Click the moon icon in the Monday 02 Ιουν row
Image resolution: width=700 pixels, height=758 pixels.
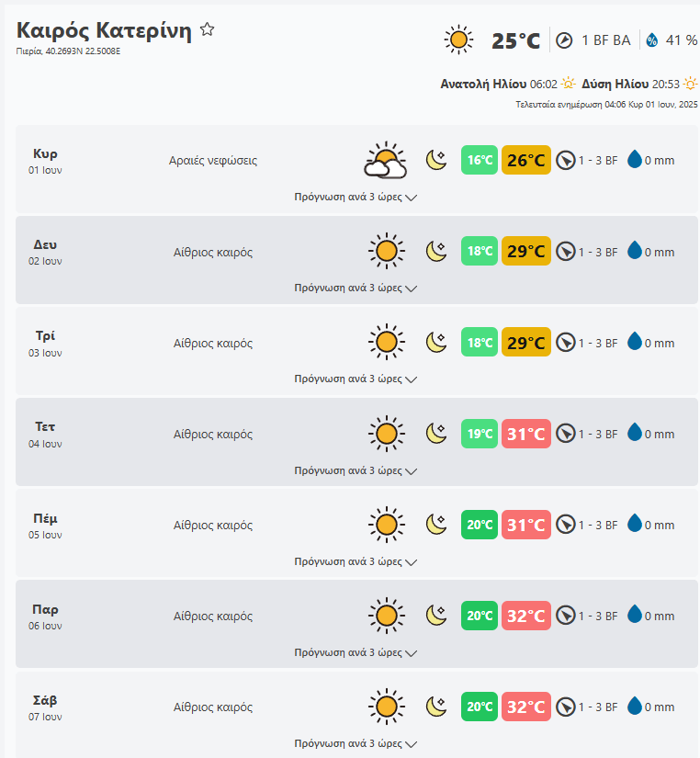(x=436, y=251)
